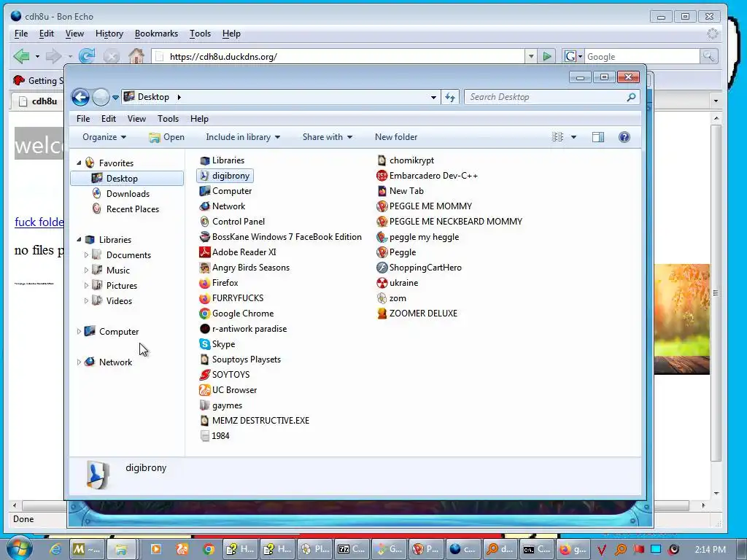
Task: Click the Open toolbar button
Action: pos(167,137)
